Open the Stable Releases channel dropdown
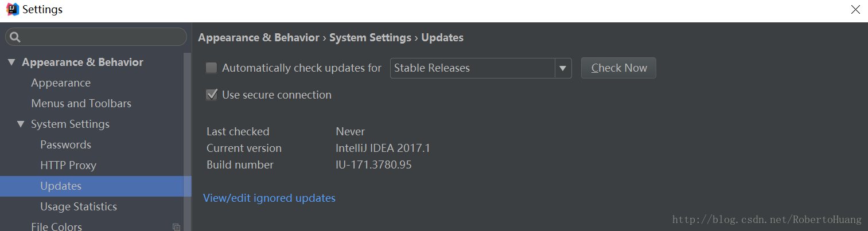Viewport: 868px width, 231px height. click(562, 68)
